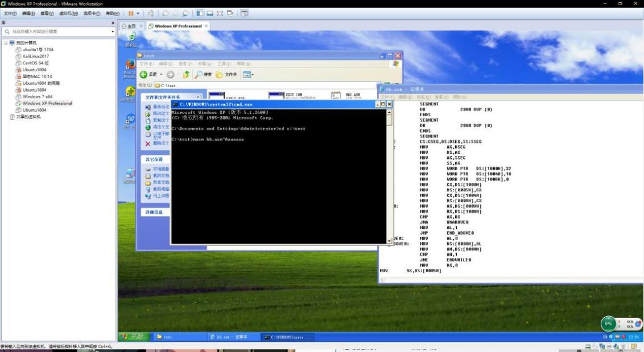644x352 pixels.
Task: Click the 文件夹 folders button in Explorer
Action: pyautogui.click(x=226, y=75)
